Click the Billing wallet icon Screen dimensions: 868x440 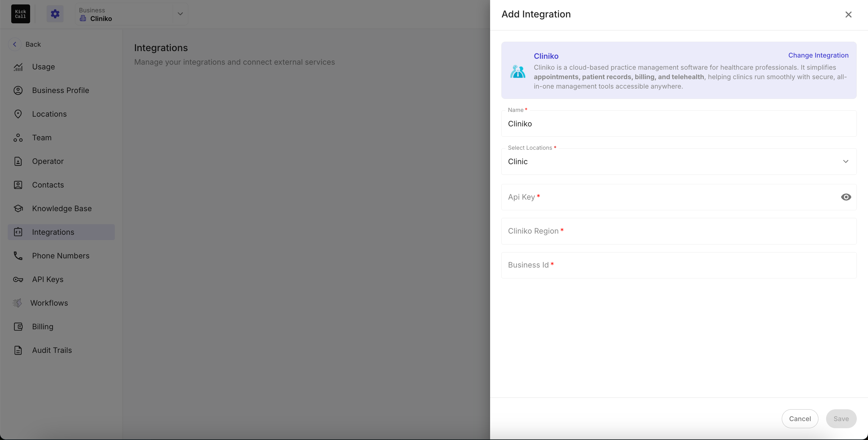(x=18, y=327)
